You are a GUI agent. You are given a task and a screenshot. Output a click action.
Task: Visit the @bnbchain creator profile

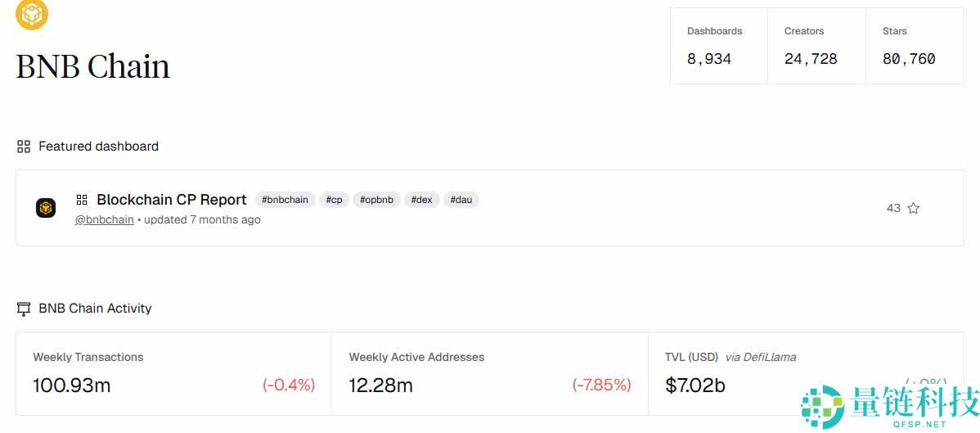pos(104,219)
